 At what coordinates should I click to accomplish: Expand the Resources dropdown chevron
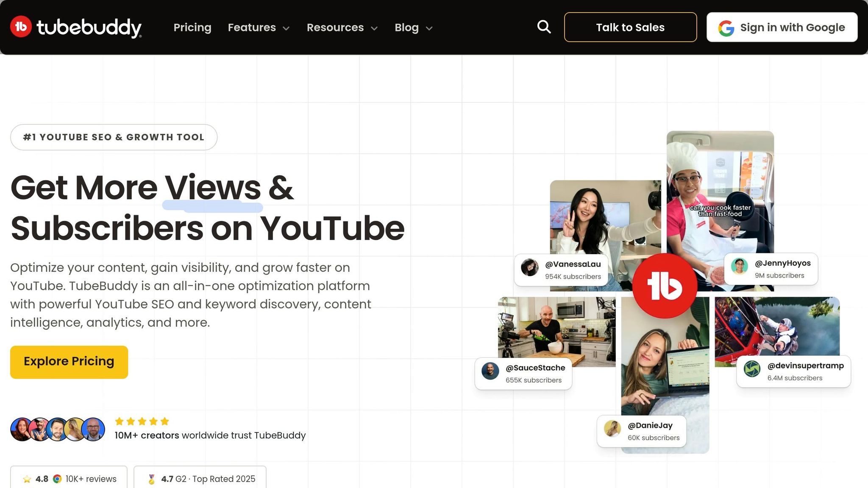[374, 28]
